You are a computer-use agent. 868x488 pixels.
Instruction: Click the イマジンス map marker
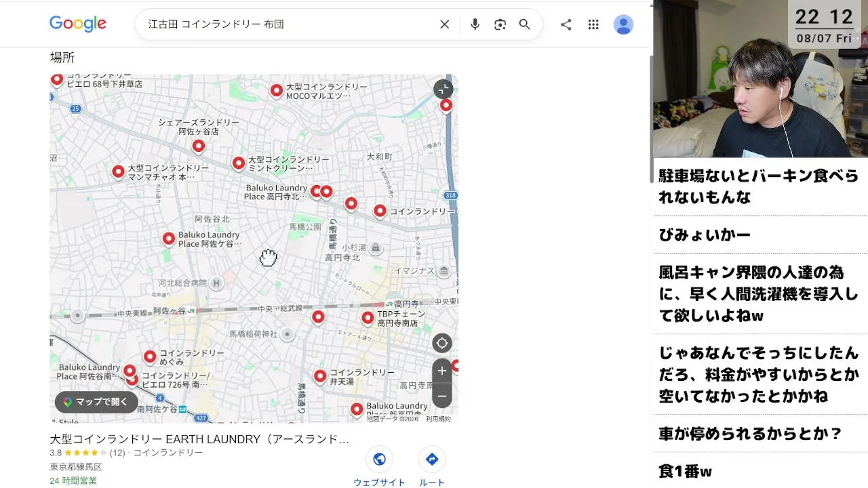tap(443, 272)
